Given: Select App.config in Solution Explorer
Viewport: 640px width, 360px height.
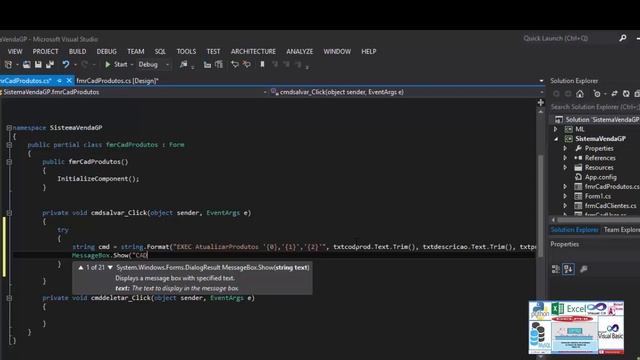Looking at the screenshot, I should point(600,177).
